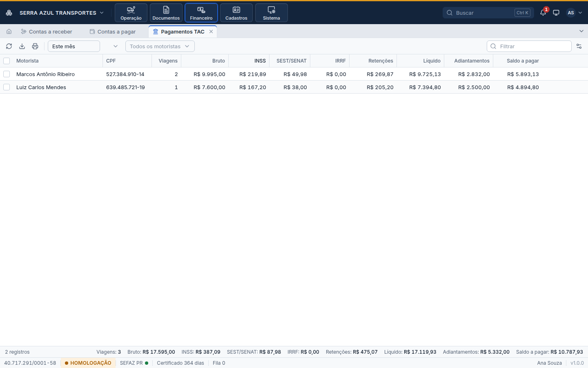The image size is (588, 368).
Task: Open table column settings icon
Action: (x=579, y=46)
